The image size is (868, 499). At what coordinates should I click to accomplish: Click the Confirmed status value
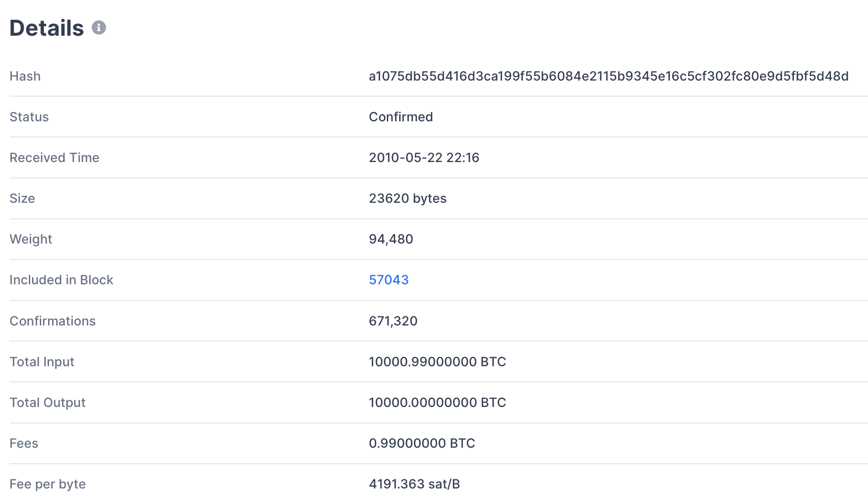coord(401,117)
